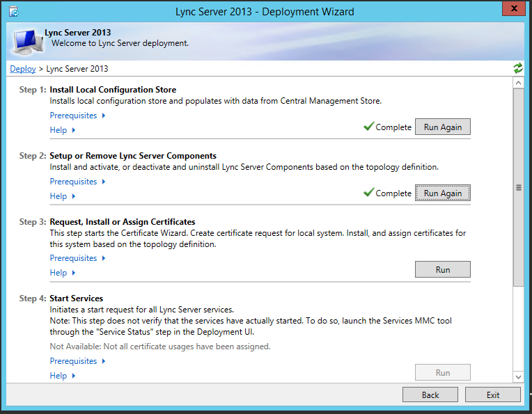This screenshot has width=532, height=414.
Task: Click 'Start Services' heading
Action: point(77,298)
